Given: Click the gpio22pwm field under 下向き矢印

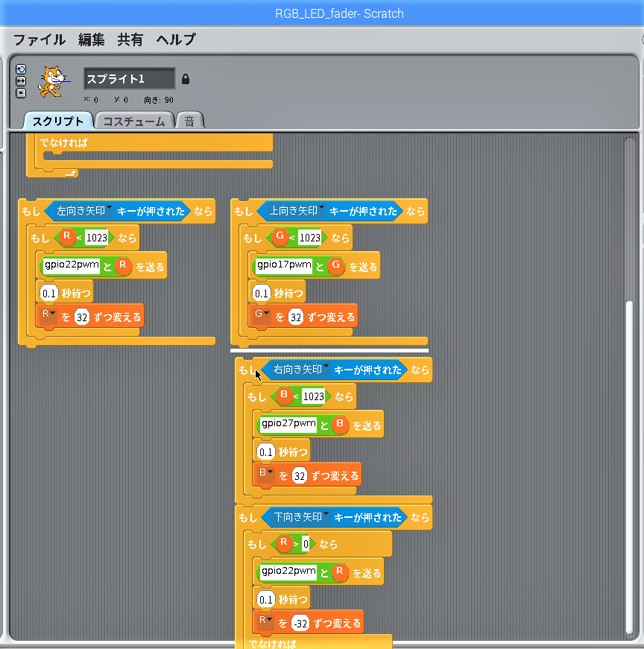Looking at the screenshot, I should (x=288, y=572).
